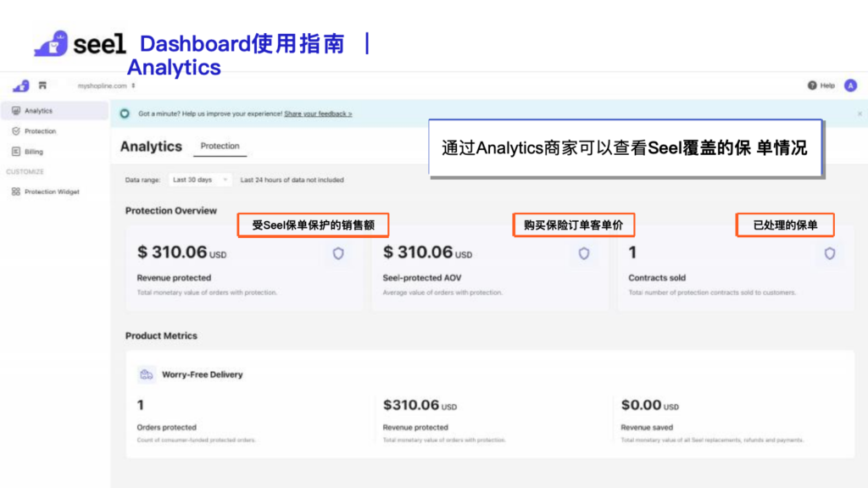Open the Billing sidebar item

pyautogui.click(x=33, y=152)
